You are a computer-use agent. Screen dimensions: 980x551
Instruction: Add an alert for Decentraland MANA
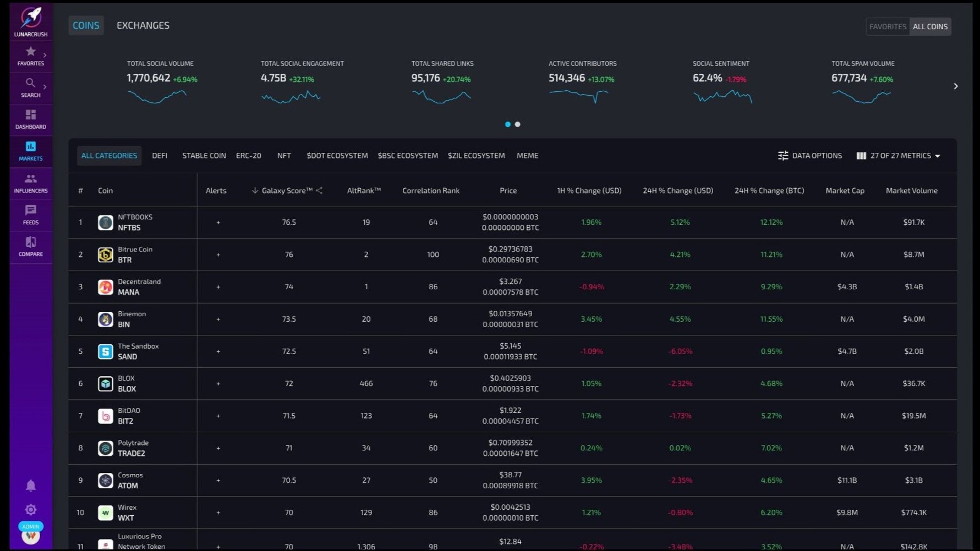pyautogui.click(x=218, y=287)
